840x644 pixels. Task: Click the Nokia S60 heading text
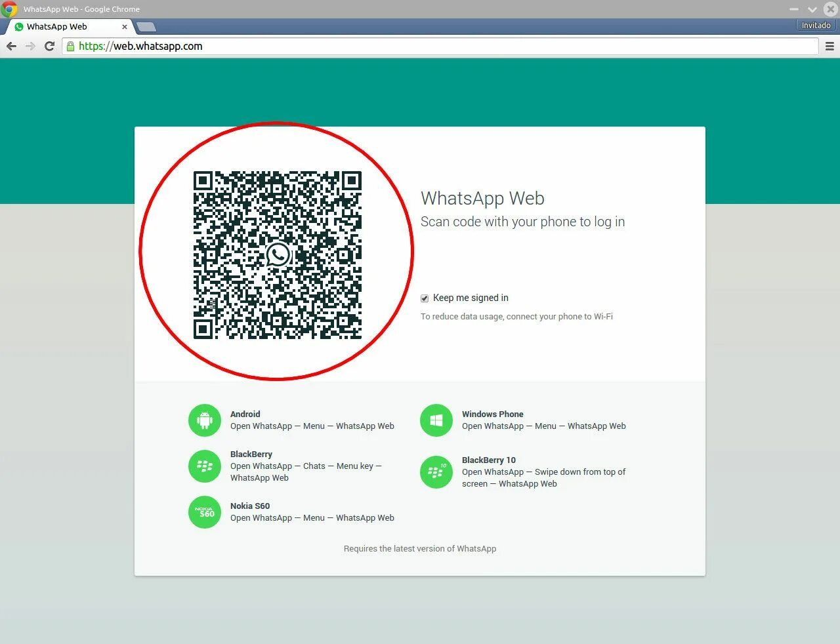250,506
